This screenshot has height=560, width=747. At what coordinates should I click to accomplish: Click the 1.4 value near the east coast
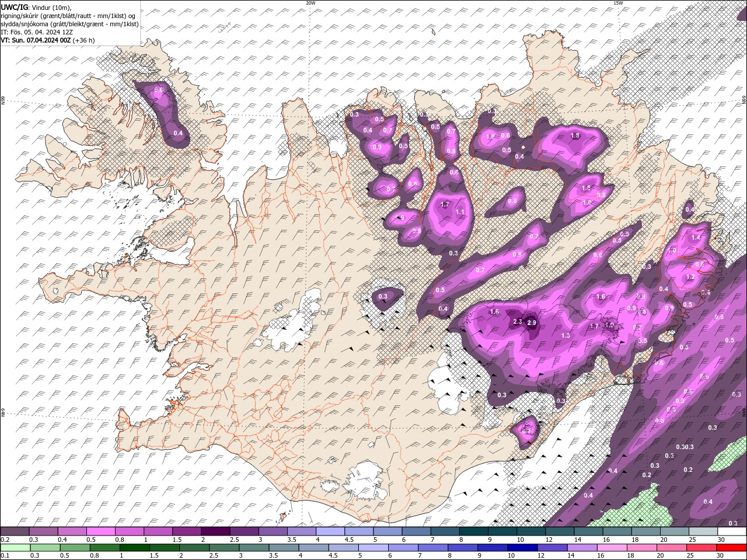695,238
